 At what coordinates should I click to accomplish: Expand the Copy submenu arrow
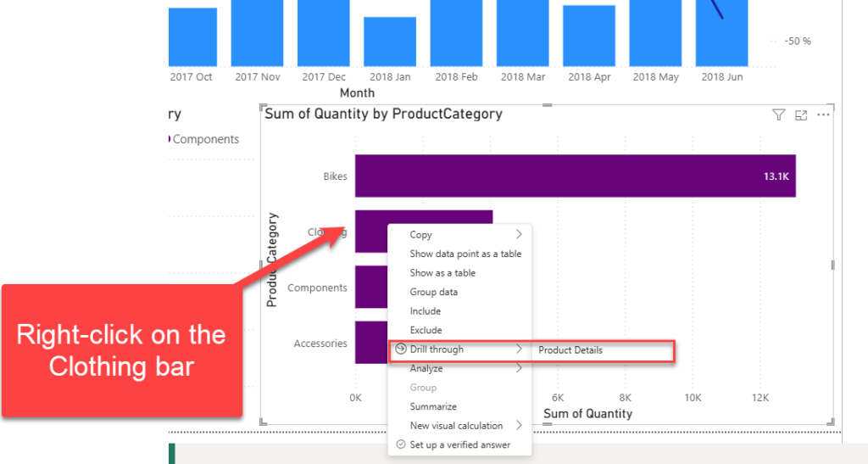pyautogui.click(x=519, y=235)
